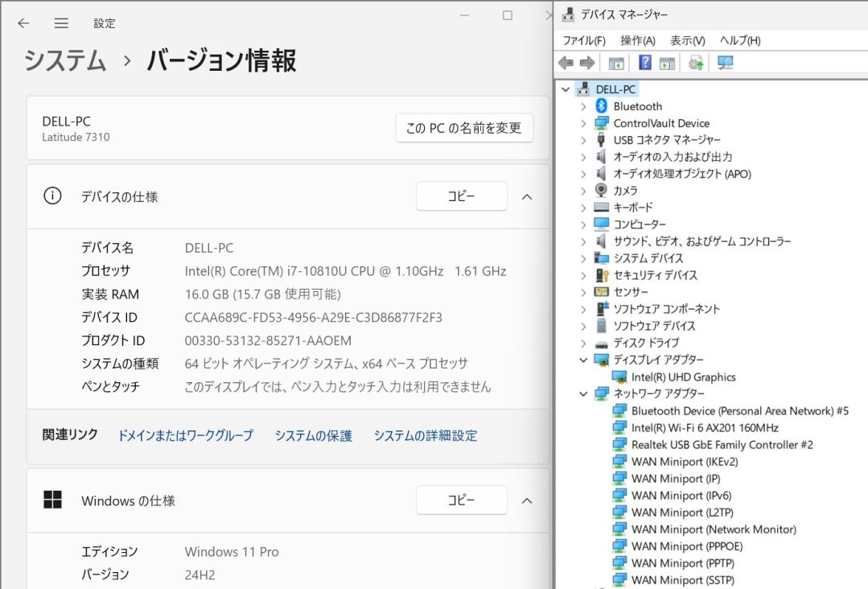
Task: Click the カメラ webcam icon
Action: tap(601, 190)
